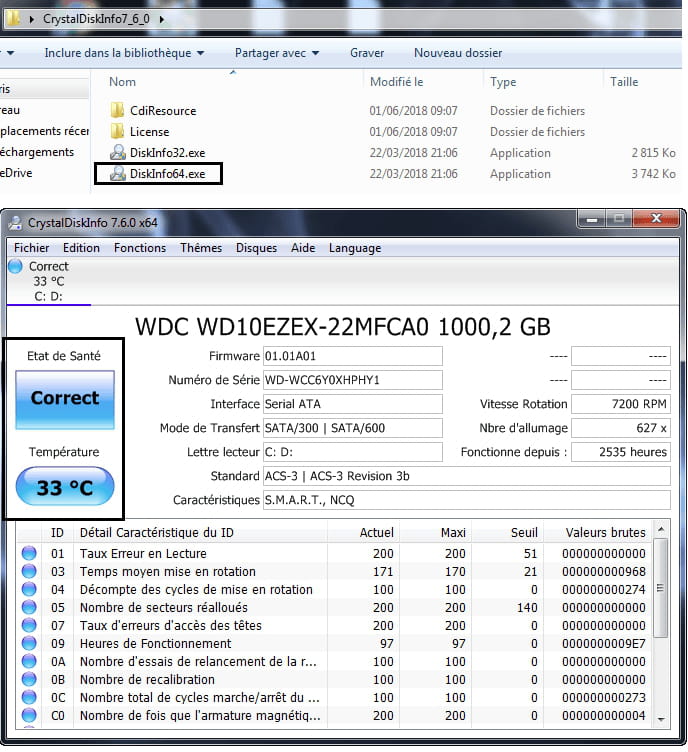Click the Graver toolbar button
The width and height of the screenshot is (688, 752).
point(367,53)
